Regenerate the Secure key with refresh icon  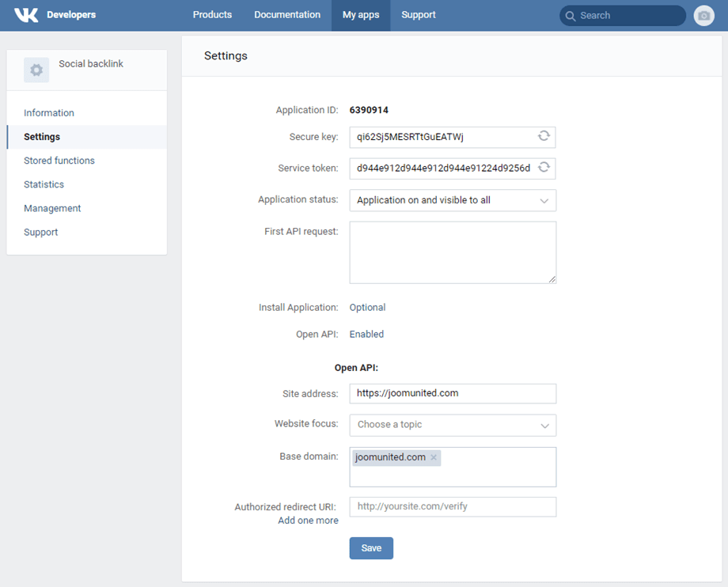pos(544,136)
